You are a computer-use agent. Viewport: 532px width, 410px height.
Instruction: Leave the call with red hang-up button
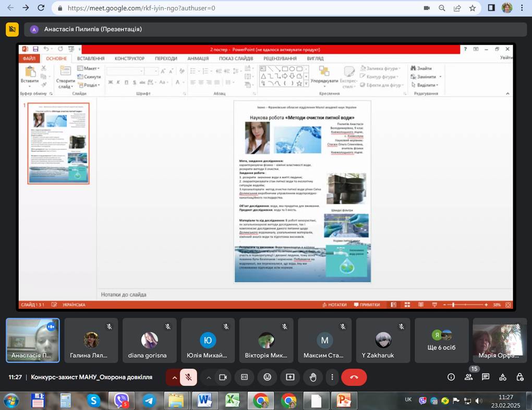[x=354, y=377]
